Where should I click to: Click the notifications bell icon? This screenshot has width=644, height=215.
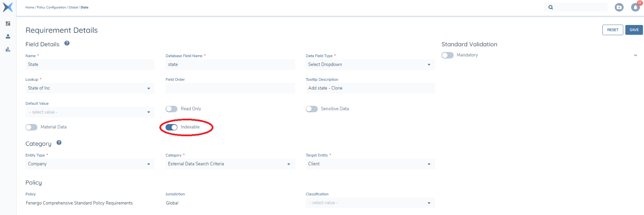tap(635, 7)
